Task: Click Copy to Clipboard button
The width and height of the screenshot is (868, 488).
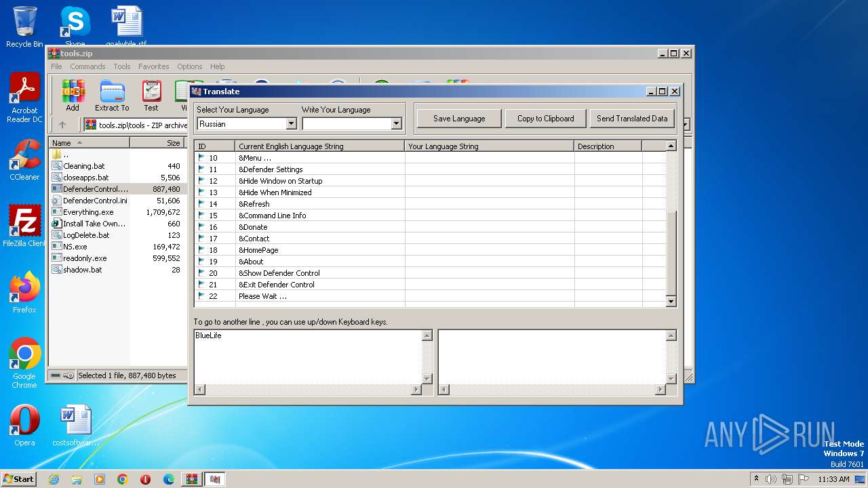Action: pyautogui.click(x=546, y=119)
